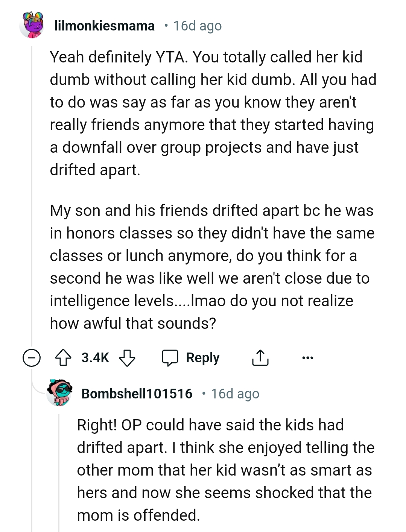Share lilmonkiesmama's comment
This screenshot has height=532, width=406.
pyautogui.click(x=260, y=358)
